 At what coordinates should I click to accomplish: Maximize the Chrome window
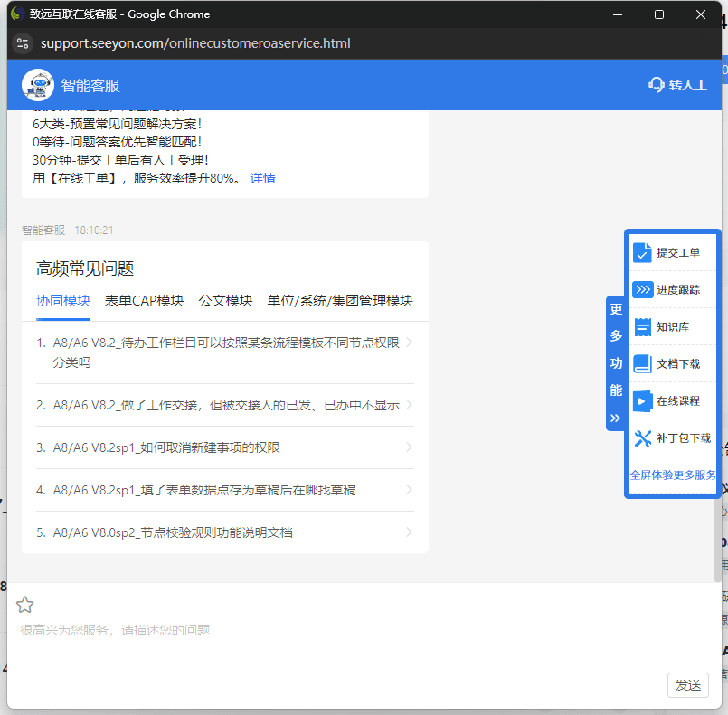[x=659, y=14]
